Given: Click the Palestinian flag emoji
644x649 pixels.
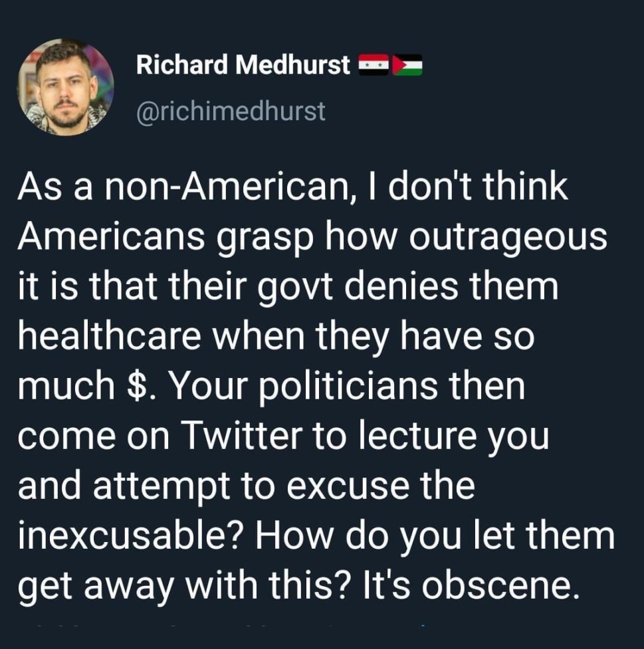Looking at the screenshot, I should click(x=407, y=65).
